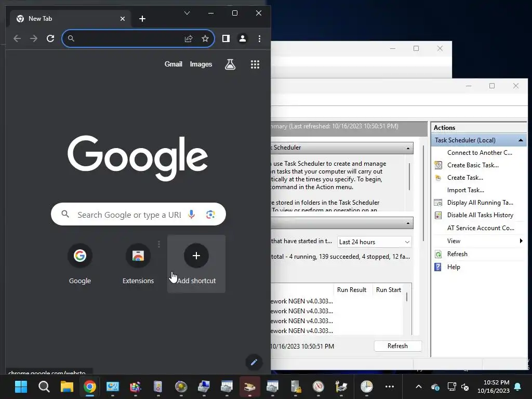532x399 pixels.
Task: Open Google apps grid
Action: click(255, 64)
